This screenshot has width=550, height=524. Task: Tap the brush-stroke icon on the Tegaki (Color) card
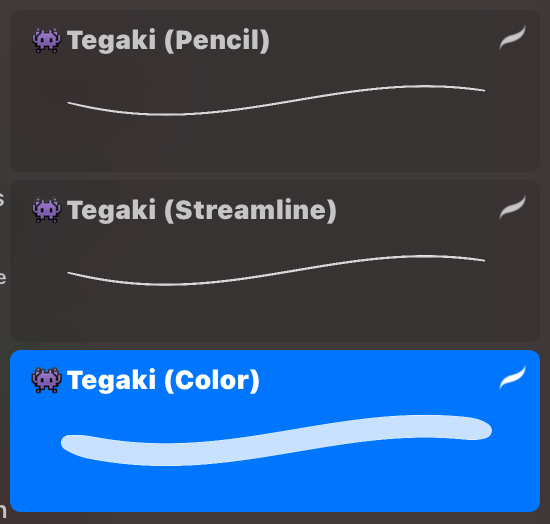[x=512, y=377]
